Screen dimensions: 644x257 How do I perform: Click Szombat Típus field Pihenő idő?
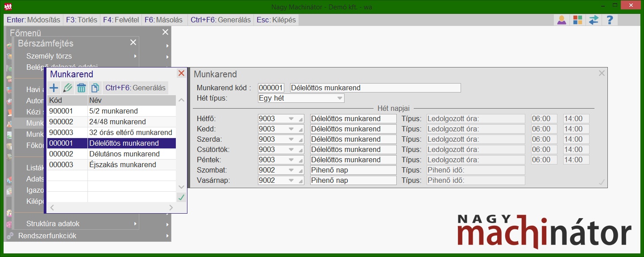[x=476, y=170]
